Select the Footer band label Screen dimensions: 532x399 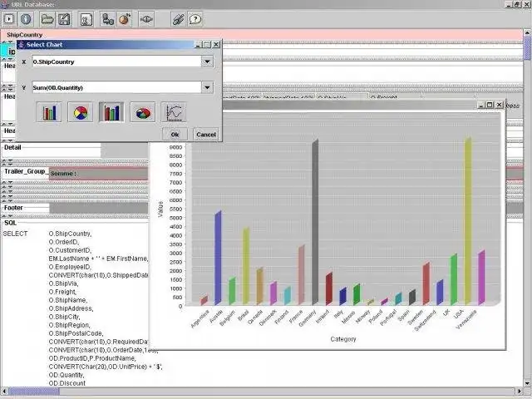[13, 208]
